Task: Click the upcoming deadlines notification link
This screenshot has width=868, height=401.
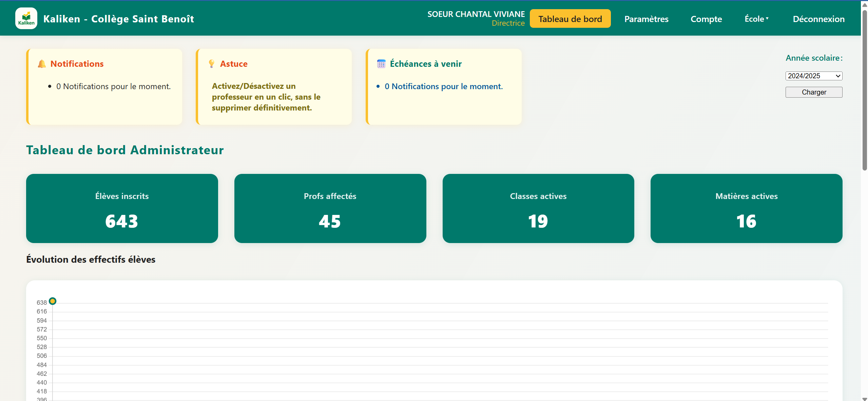Action: coord(443,86)
